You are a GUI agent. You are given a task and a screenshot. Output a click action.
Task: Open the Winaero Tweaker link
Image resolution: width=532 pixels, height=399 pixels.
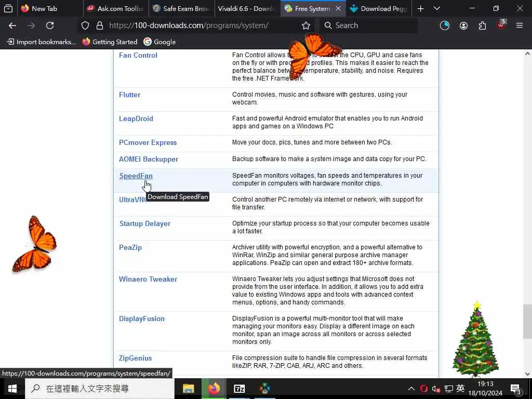pos(148,279)
